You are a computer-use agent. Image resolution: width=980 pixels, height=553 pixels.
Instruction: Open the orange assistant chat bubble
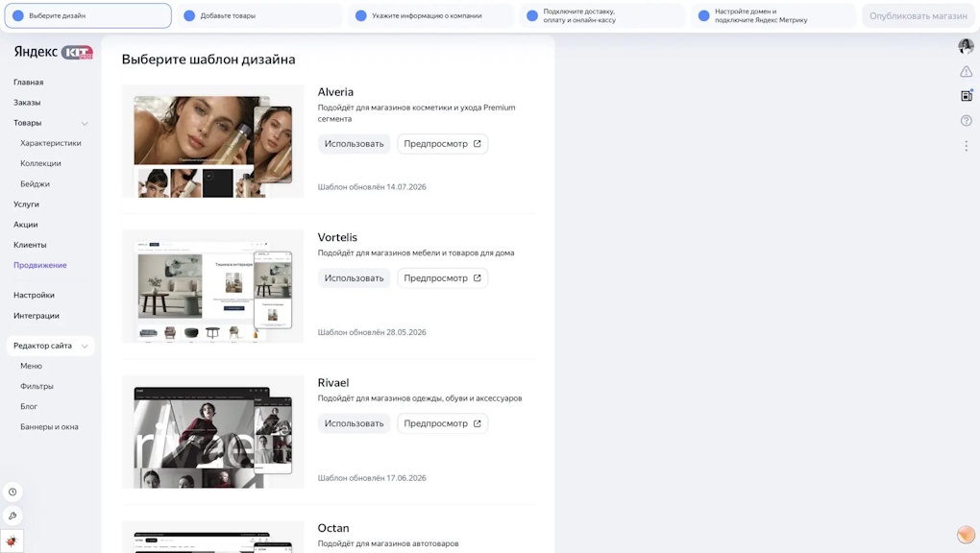(967, 534)
